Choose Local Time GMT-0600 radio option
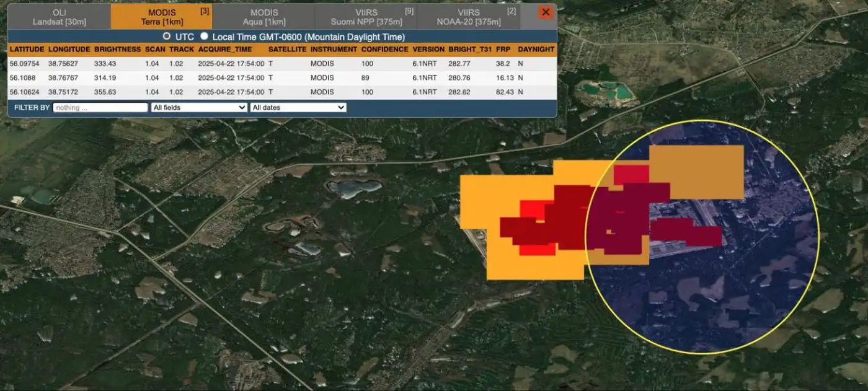The width and height of the screenshot is (868, 391). (x=204, y=37)
